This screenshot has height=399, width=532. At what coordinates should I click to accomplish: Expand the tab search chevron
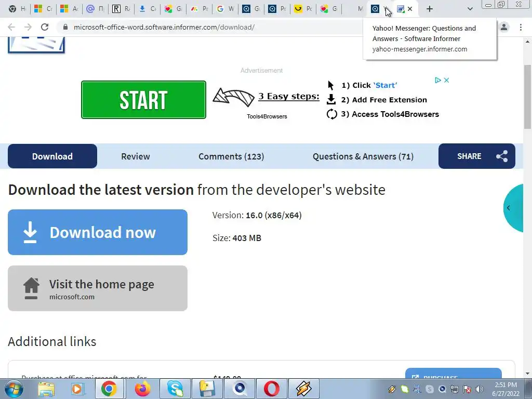click(x=470, y=9)
